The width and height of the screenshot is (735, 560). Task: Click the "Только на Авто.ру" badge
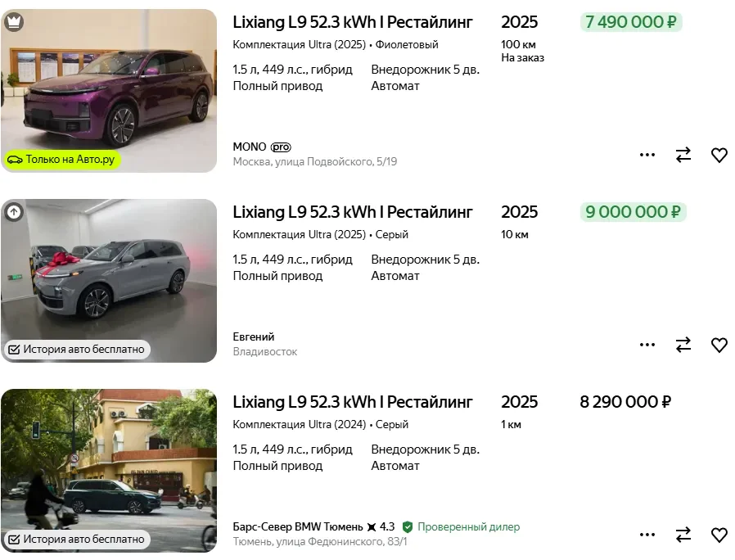point(61,160)
